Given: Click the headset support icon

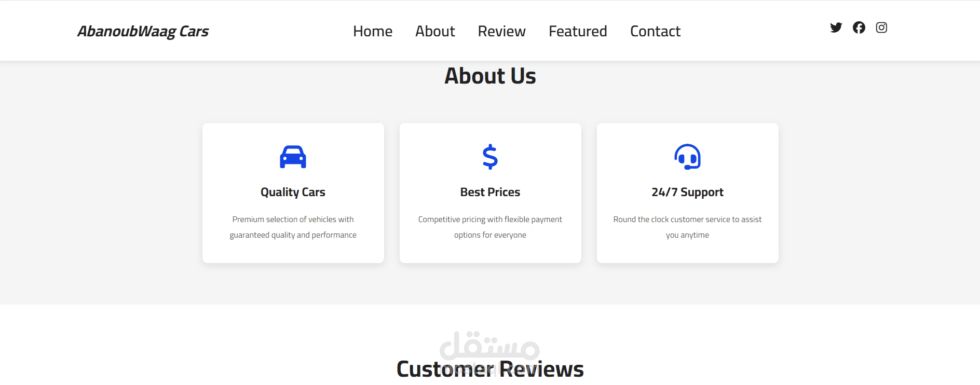Looking at the screenshot, I should (687, 157).
